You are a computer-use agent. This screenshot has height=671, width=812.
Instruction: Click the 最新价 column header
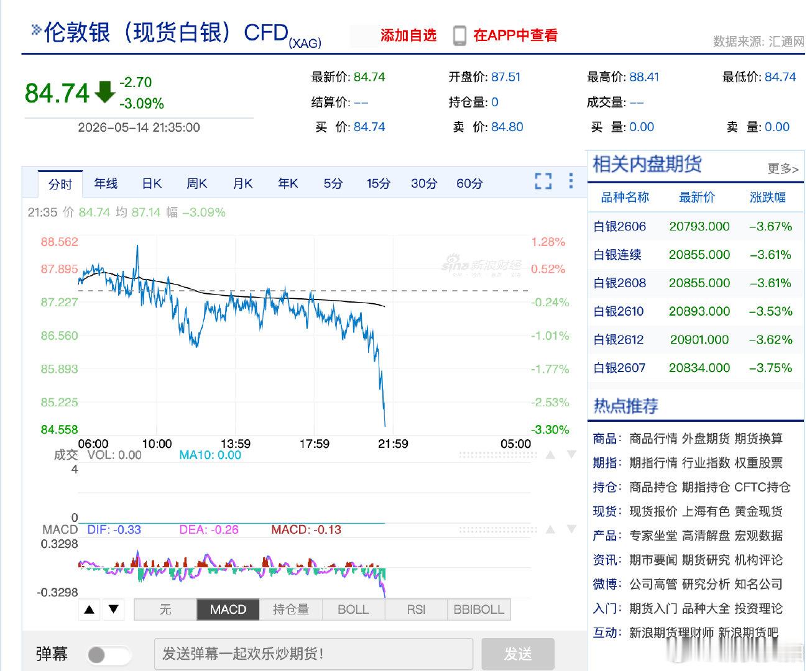(697, 198)
